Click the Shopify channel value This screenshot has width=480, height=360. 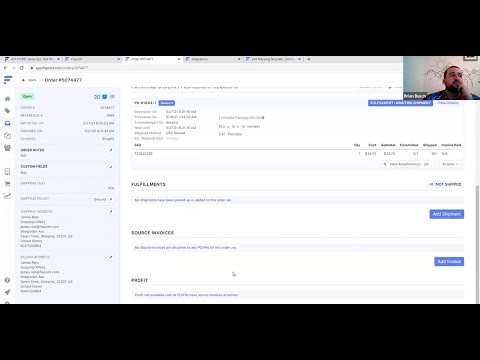coord(108,139)
